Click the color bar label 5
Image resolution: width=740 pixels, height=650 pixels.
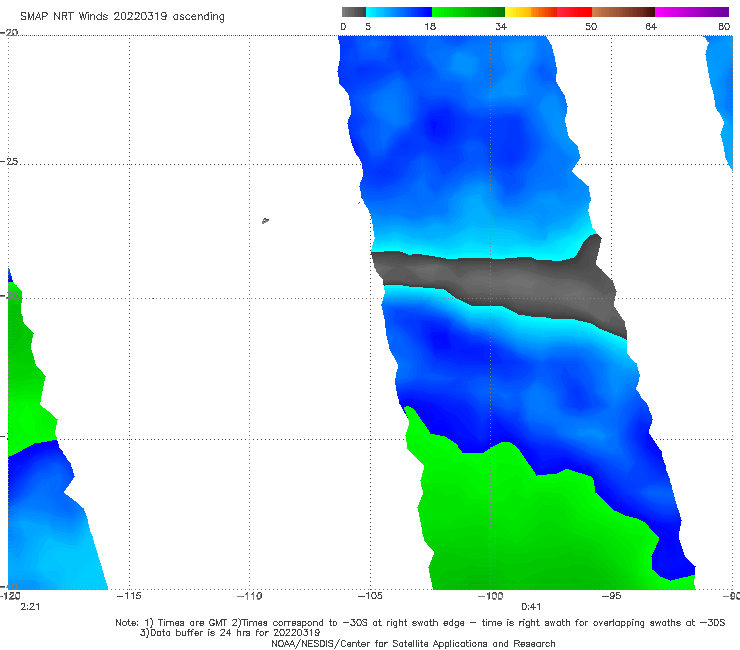coord(368,27)
